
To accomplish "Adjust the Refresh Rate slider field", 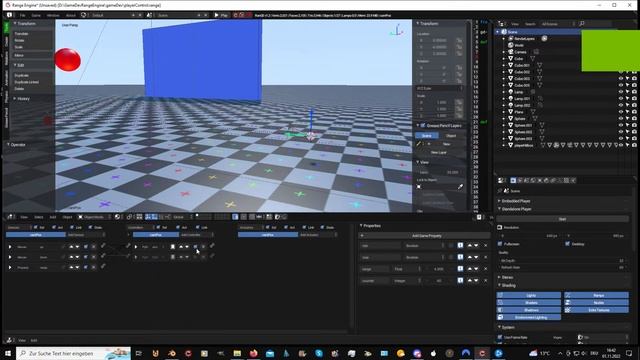I will [562, 267].
